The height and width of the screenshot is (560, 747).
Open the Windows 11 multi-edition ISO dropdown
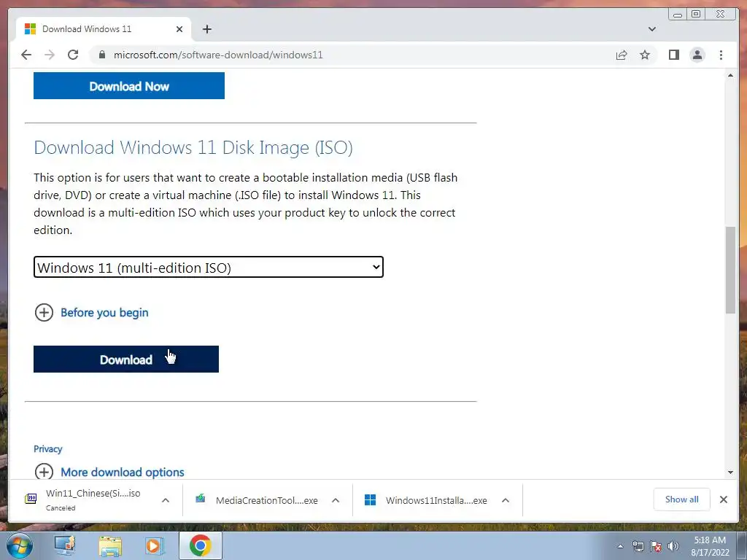[x=208, y=267]
